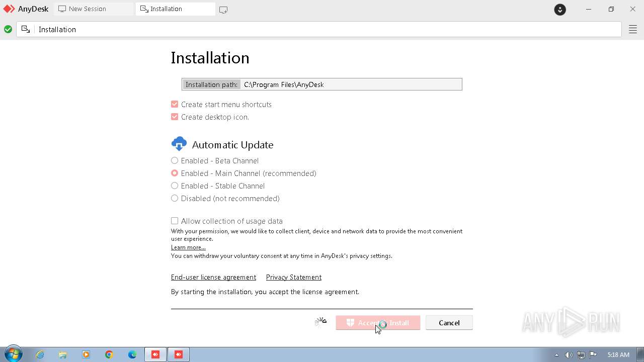
Task: Click the AnyDesk logo icon
Action: click(x=9, y=9)
